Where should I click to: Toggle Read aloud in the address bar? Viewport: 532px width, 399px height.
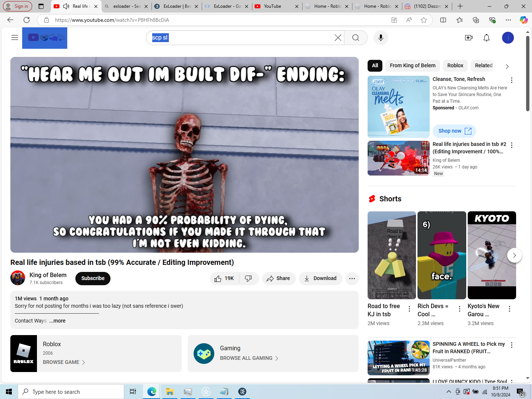click(x=409, y=20)
